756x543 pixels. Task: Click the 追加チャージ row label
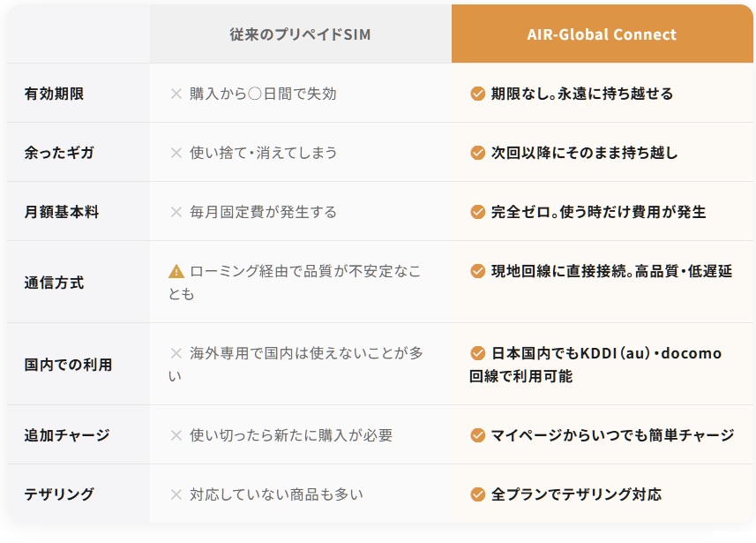click(x=67, y=435)
